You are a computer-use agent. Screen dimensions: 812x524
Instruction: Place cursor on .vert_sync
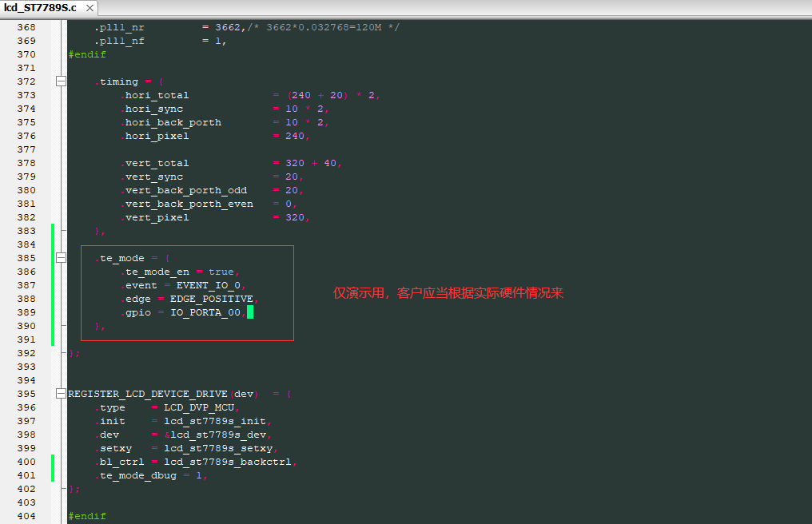[152, 177]
